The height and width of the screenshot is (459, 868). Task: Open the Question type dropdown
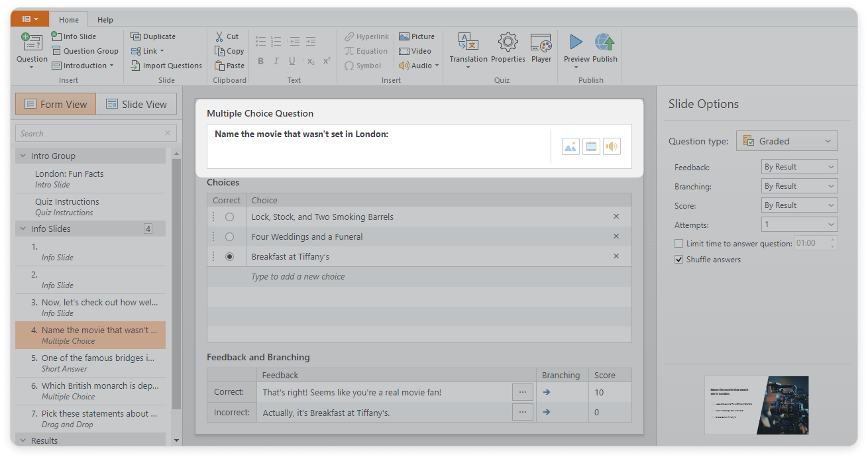[787, 141]
